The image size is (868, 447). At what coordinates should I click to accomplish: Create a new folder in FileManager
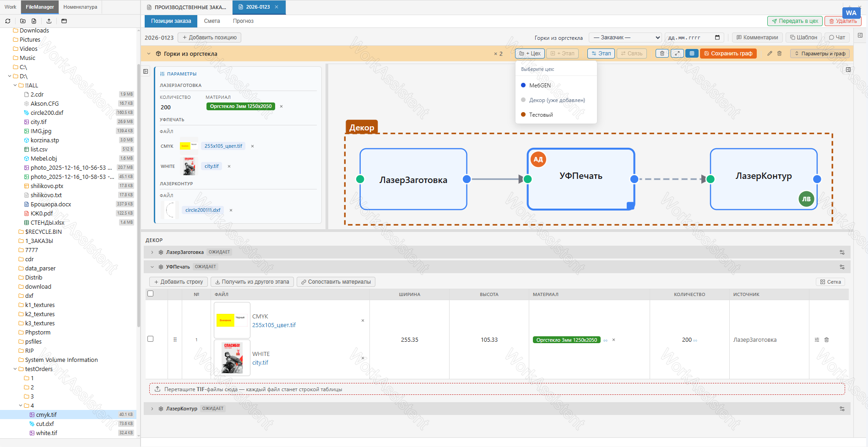coord(23,21)
